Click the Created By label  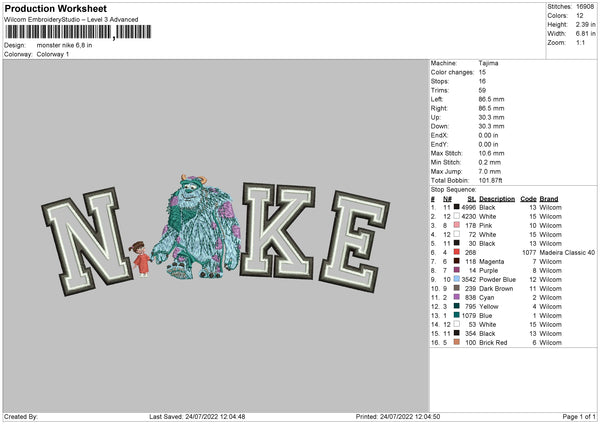pos(21,416)
